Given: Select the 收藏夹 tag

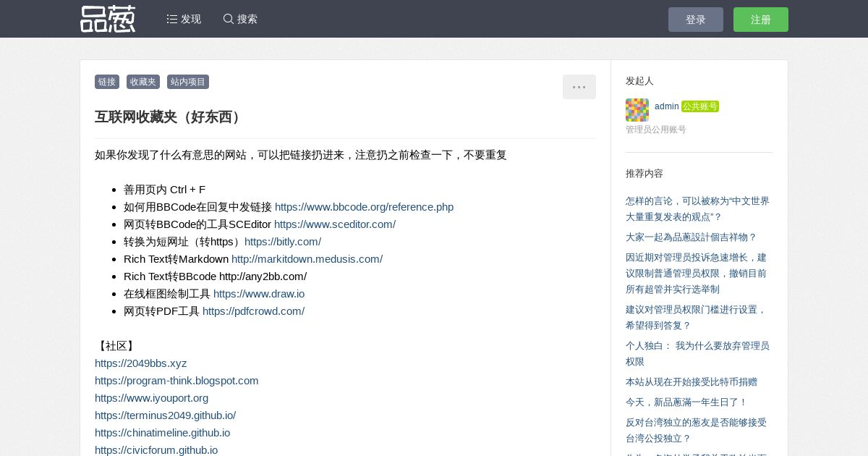Looking at the screenshot, I should click(x=143, y=82).
